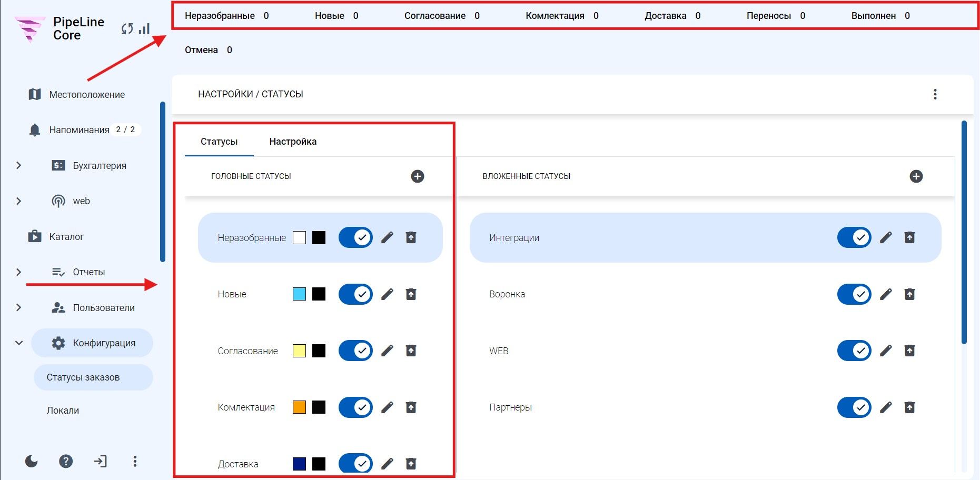Edit the WEB nested status
Screen dimensions: 980x480
886,351
